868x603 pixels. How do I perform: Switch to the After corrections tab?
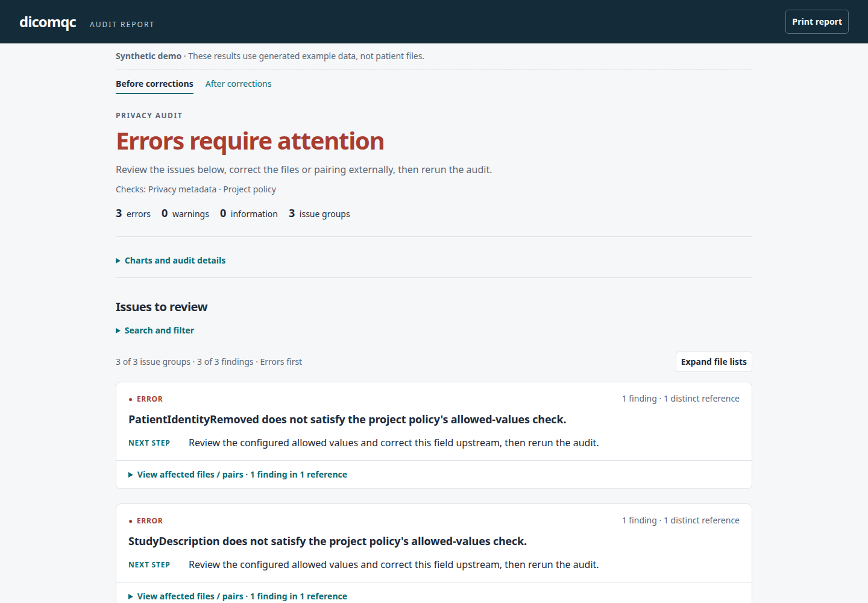pos(238,84)
